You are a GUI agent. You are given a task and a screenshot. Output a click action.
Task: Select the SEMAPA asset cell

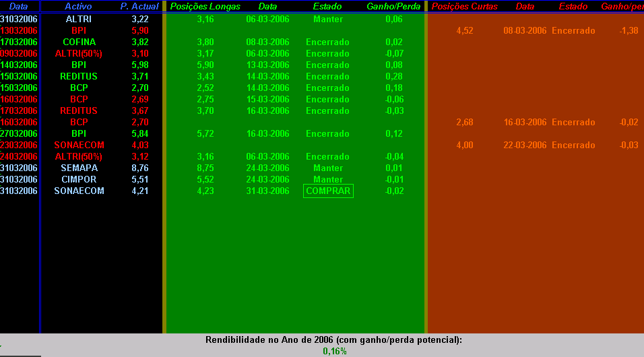pos(79,168)
